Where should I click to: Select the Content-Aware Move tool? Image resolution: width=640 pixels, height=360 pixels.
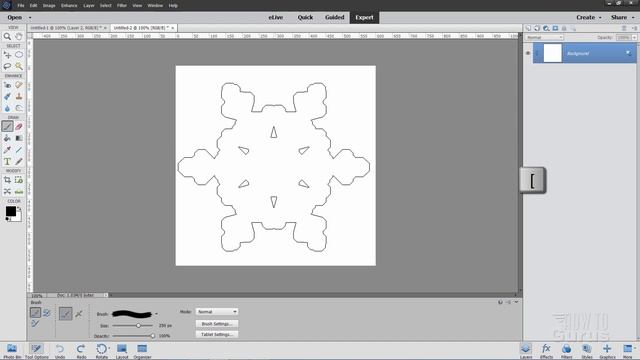7,191
